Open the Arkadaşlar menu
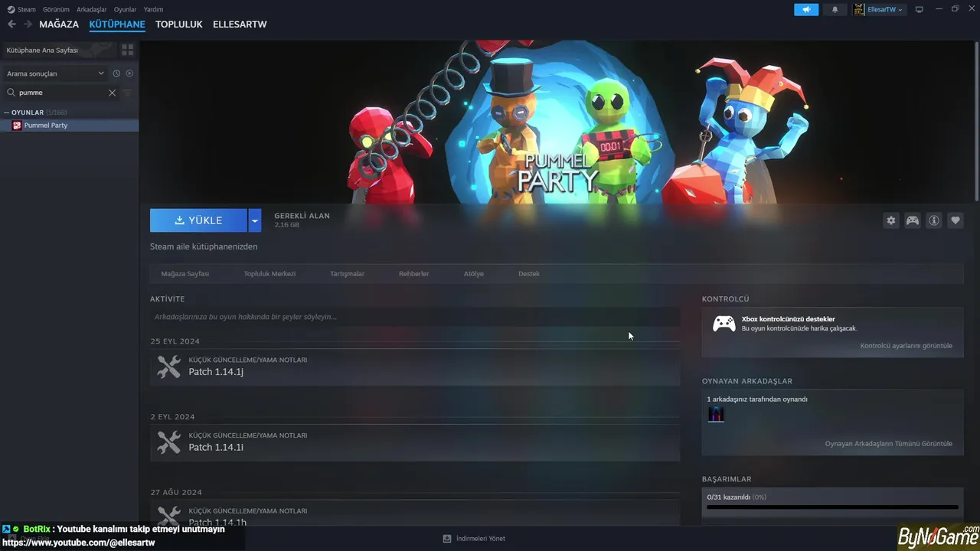980x551 pixels. click(x=91, y=9)
